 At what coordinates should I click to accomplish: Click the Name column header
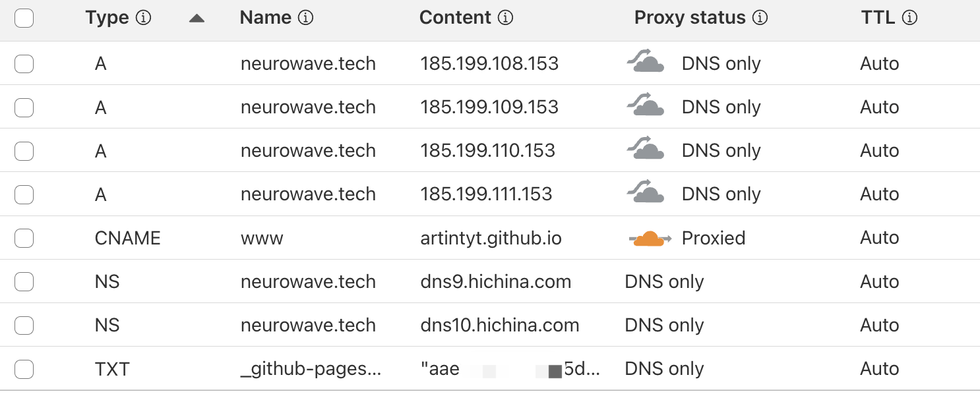point(265,18)
